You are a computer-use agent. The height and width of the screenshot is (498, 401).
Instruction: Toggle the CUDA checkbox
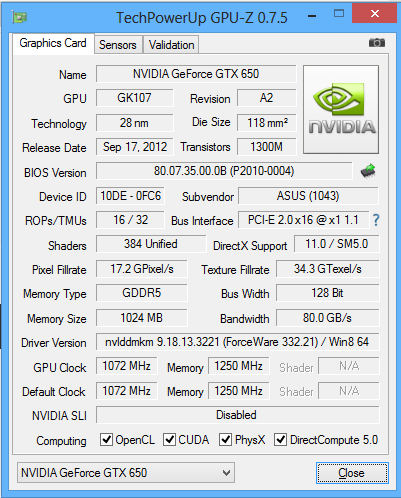click(169, 439)
